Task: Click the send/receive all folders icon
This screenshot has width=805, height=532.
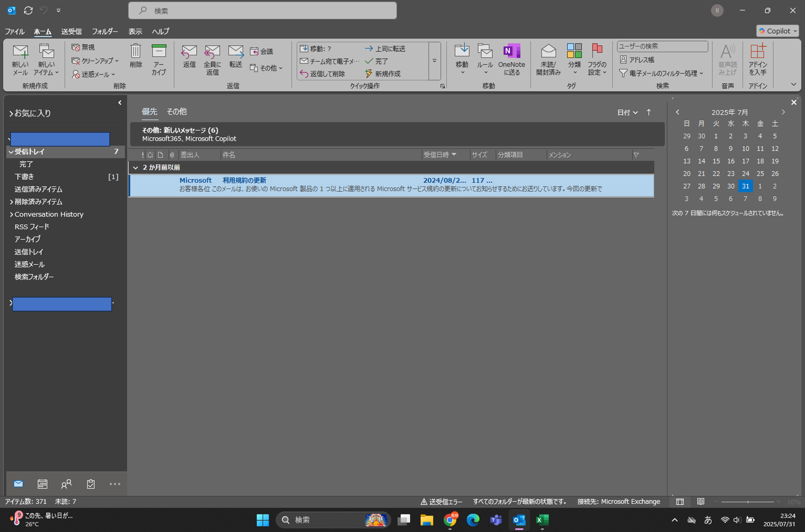Action: click(28, 11)
